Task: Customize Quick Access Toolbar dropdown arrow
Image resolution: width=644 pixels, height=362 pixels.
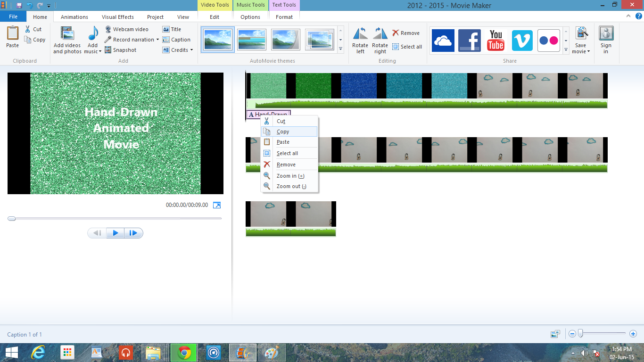Action: pos(49,6)
